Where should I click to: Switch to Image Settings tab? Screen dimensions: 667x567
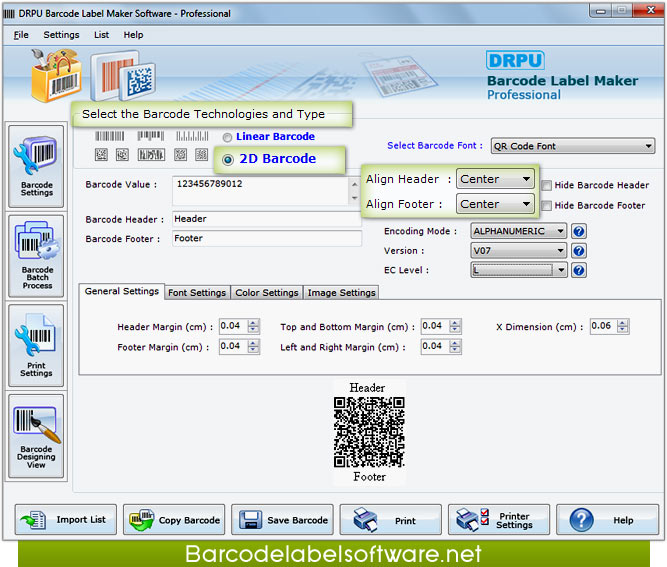(x=341, y=293)
